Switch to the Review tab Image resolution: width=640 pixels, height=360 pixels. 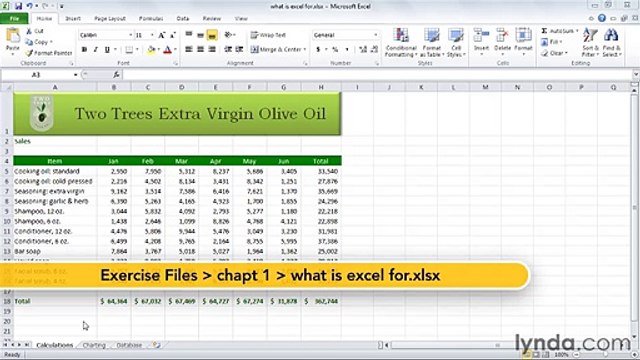click(212, 18)
